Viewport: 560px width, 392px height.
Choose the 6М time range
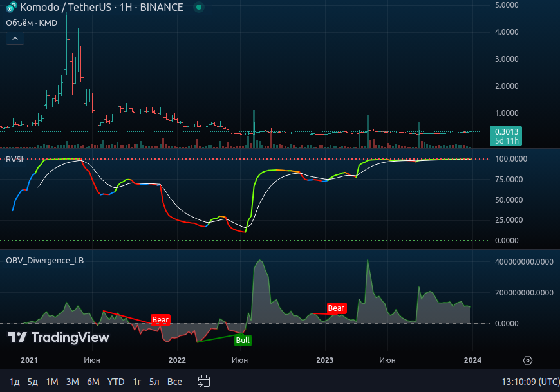93,382
